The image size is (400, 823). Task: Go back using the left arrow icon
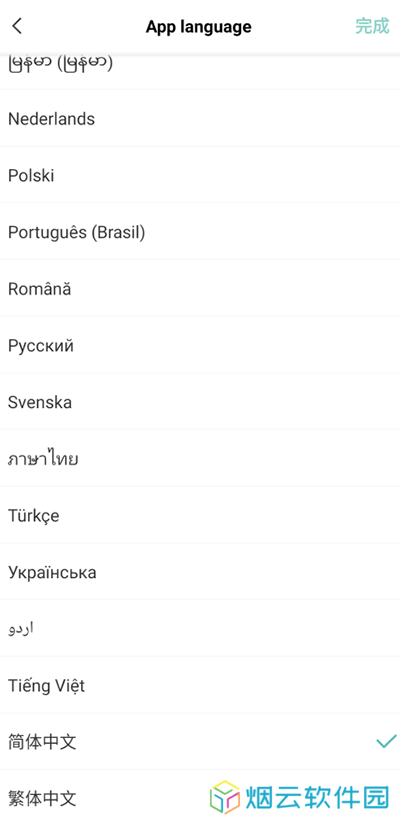click(x=17, y=26)
